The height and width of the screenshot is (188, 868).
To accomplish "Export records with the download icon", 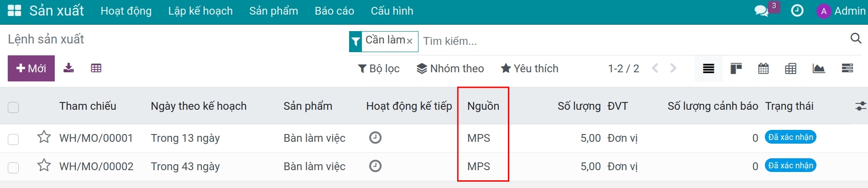I will 68,68.
